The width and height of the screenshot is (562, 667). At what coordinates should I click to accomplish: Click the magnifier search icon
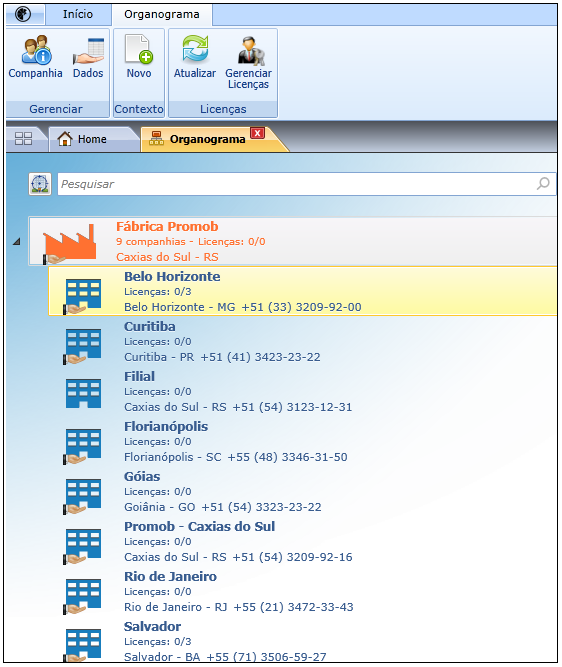pyautogui.click(x=543, y=184)
